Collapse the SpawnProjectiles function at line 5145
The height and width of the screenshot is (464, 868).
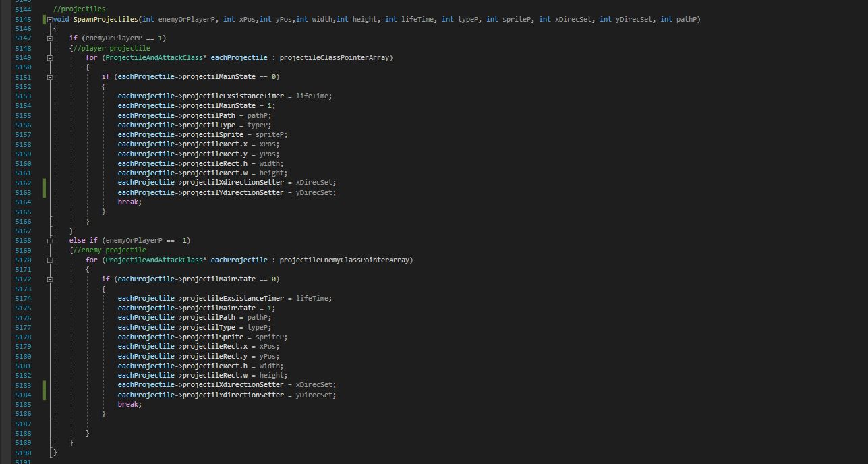point(50,19)
